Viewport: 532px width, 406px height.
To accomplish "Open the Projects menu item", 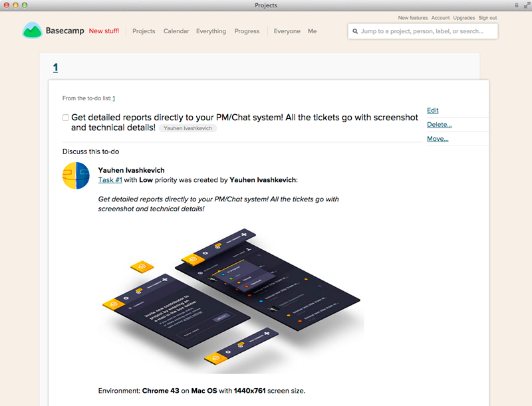I will click(144, 31).
